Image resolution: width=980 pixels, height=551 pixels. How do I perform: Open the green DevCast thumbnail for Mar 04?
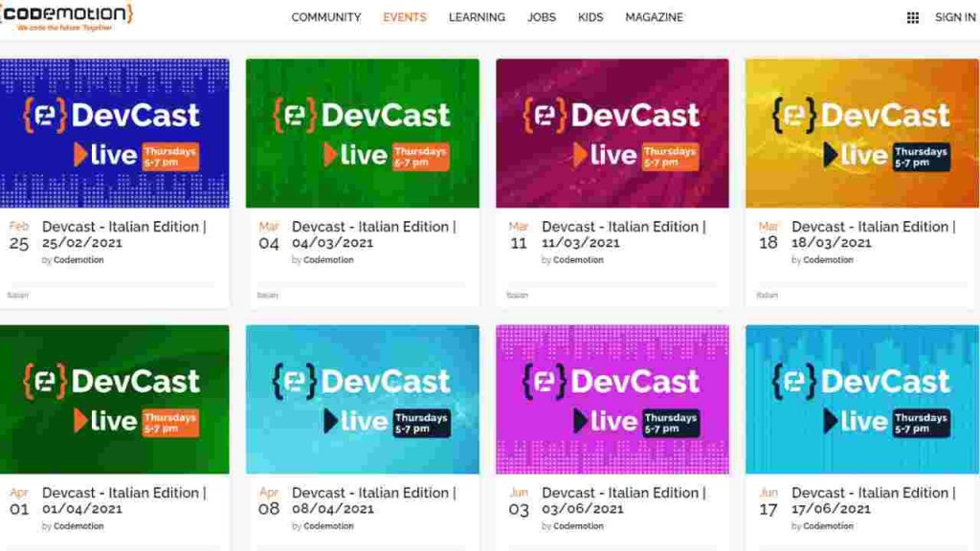(363, 133)
